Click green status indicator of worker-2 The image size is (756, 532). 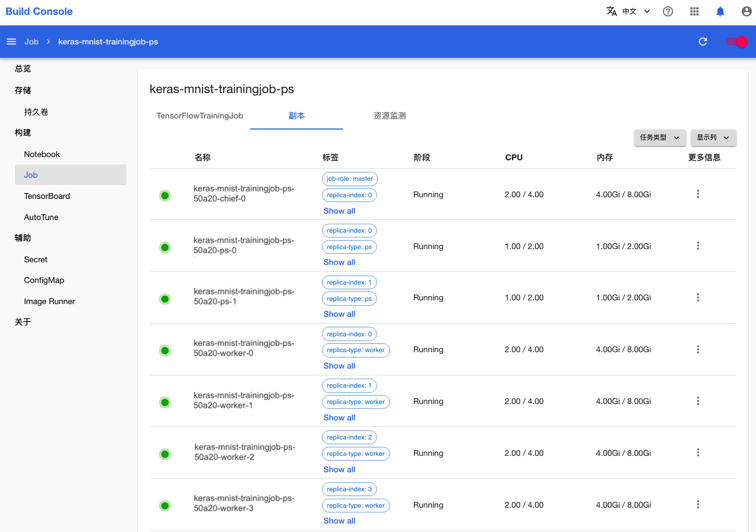(x=165, y=454)
